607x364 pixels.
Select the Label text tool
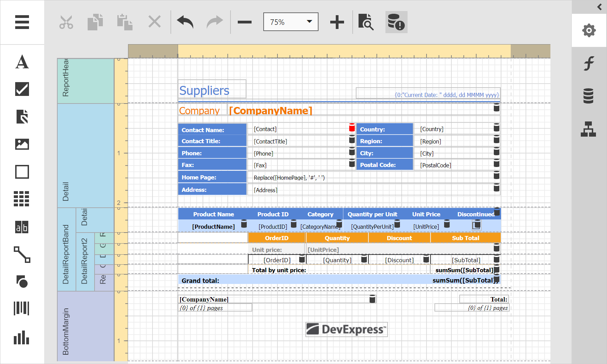pyautogui.click(x=22, y=62)
